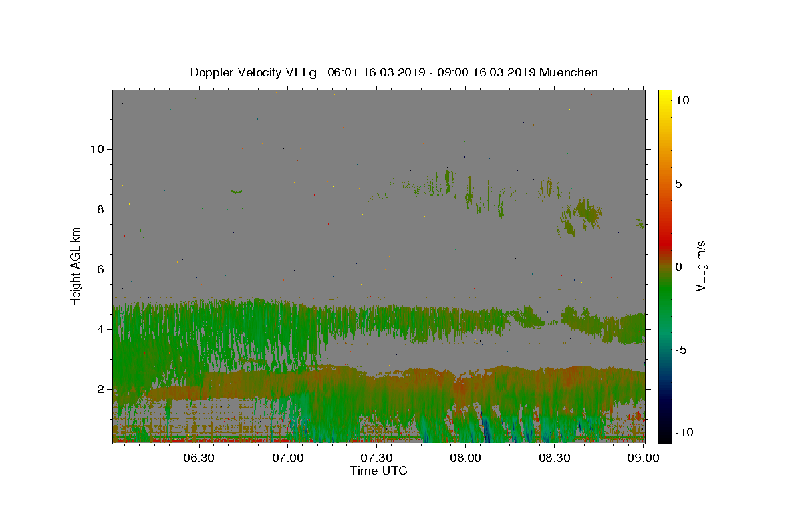The height and width of the screenshot is (532, 798).
Task: Click the '09:00' time axis label
Action: pyautogui.click(x=642, y=458)
